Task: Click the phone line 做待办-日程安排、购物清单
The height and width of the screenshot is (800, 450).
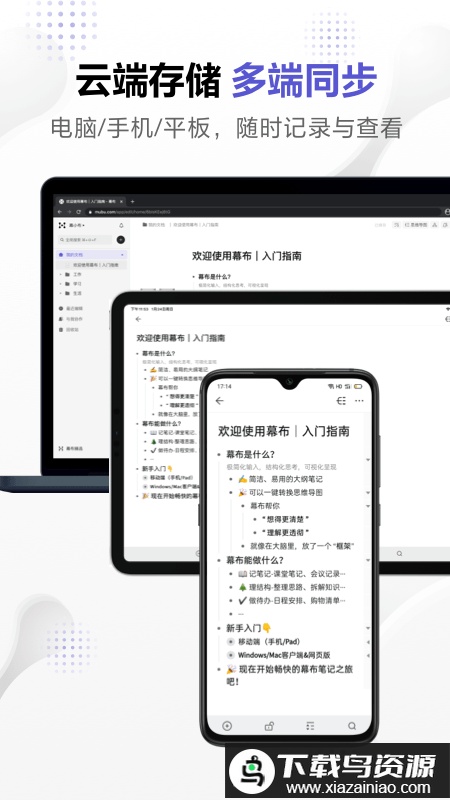Action: click(x=292, y=601)
